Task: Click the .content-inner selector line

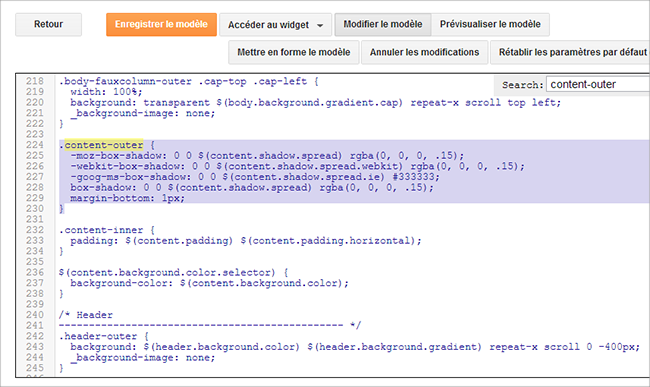Action: pos(107,230)
